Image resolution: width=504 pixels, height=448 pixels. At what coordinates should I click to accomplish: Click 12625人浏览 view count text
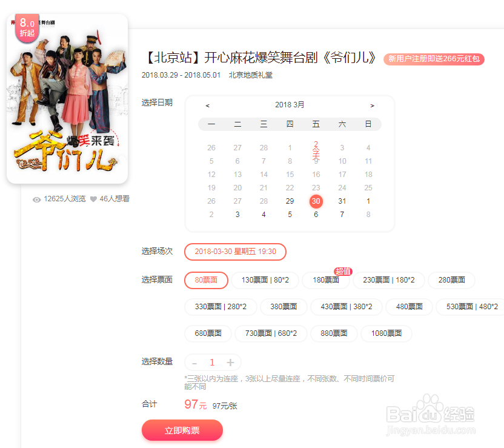coord(65,199)
